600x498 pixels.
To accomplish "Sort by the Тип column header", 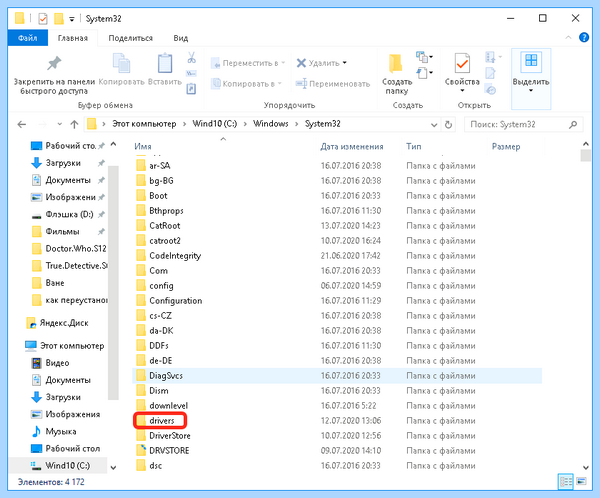I will (x=414, y=147).
